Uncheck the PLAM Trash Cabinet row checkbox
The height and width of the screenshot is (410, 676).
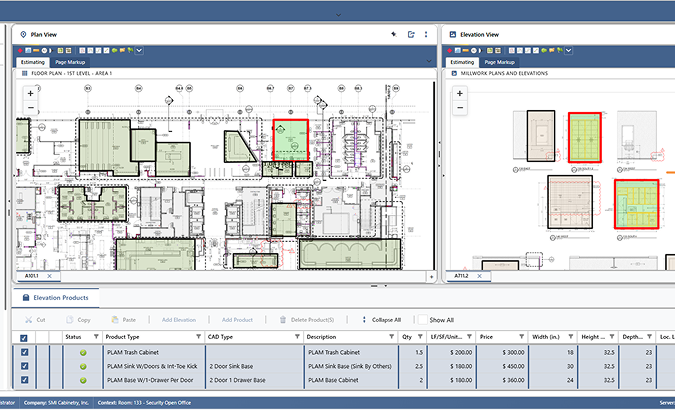tap(25, 352)
